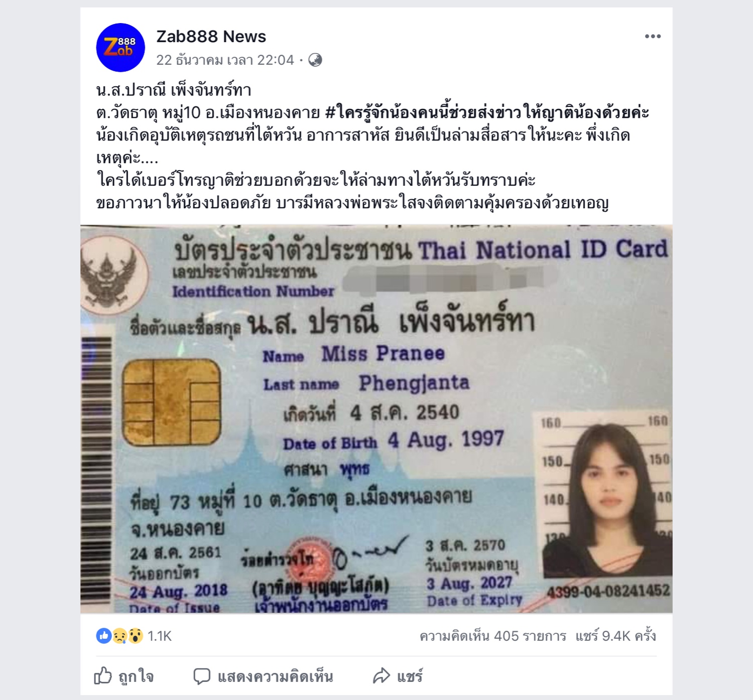Select the แสดงความคิดเห็น comment button

click(x=275, y=677)
